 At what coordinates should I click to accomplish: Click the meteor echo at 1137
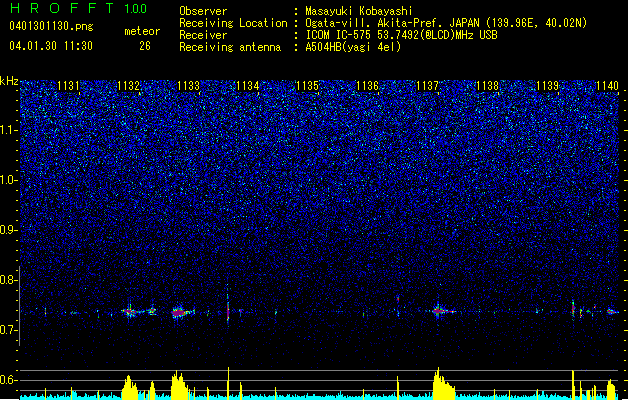[442, 311]
